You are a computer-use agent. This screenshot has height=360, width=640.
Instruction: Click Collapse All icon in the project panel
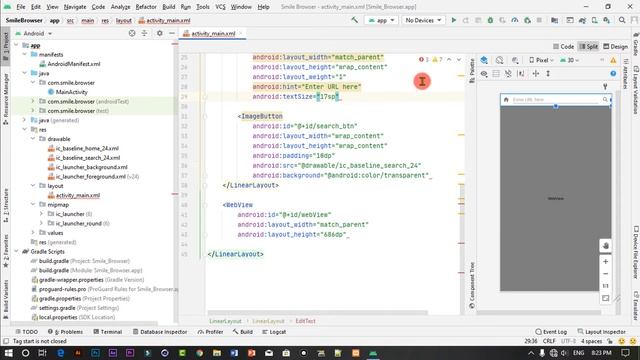click(144, 33)
